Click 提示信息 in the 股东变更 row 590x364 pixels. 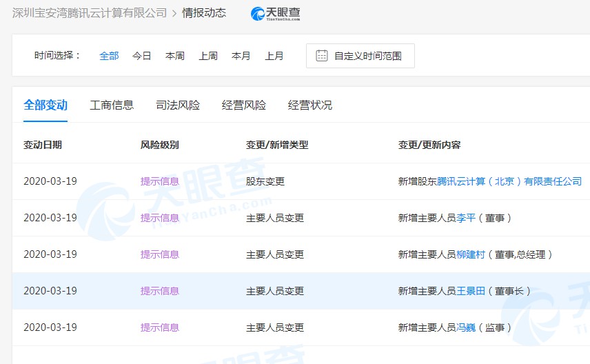coord(160,181)
